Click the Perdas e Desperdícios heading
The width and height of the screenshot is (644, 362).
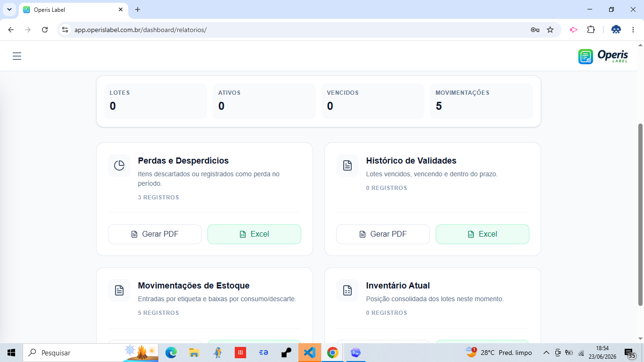(183, 161)
